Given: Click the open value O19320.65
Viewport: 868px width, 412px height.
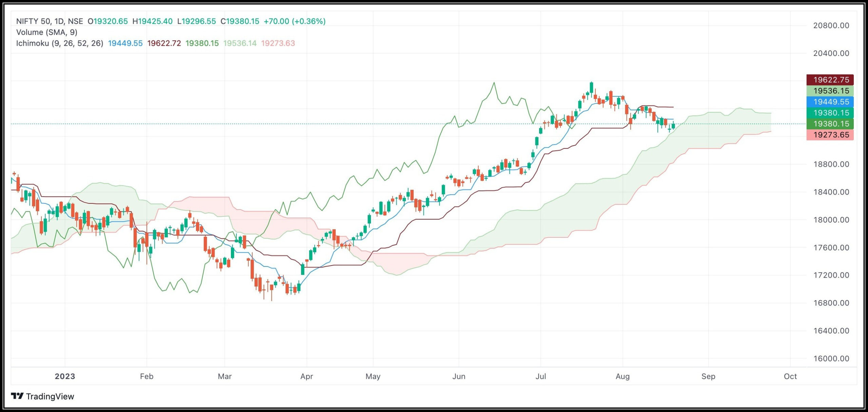Looking at the screenshot, I should [108, 21].
